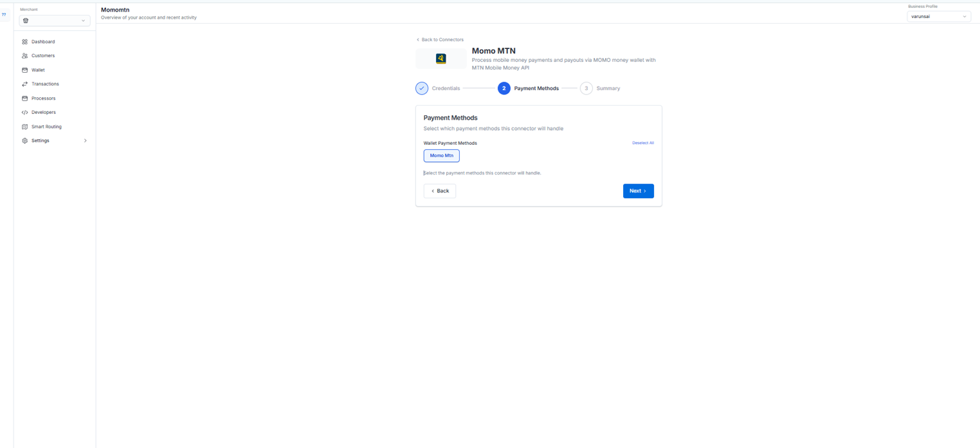
Task: Jump to step 3 Summary
Action: (x=586, y=88)
